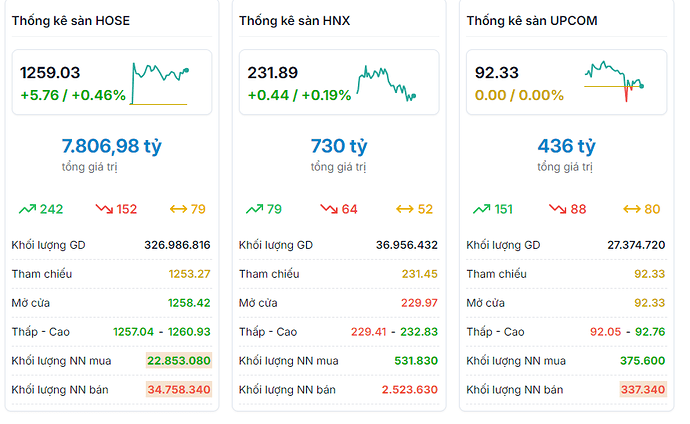
Task: Click the HNX green up-trend arrow icon
Action: point(255,209)
